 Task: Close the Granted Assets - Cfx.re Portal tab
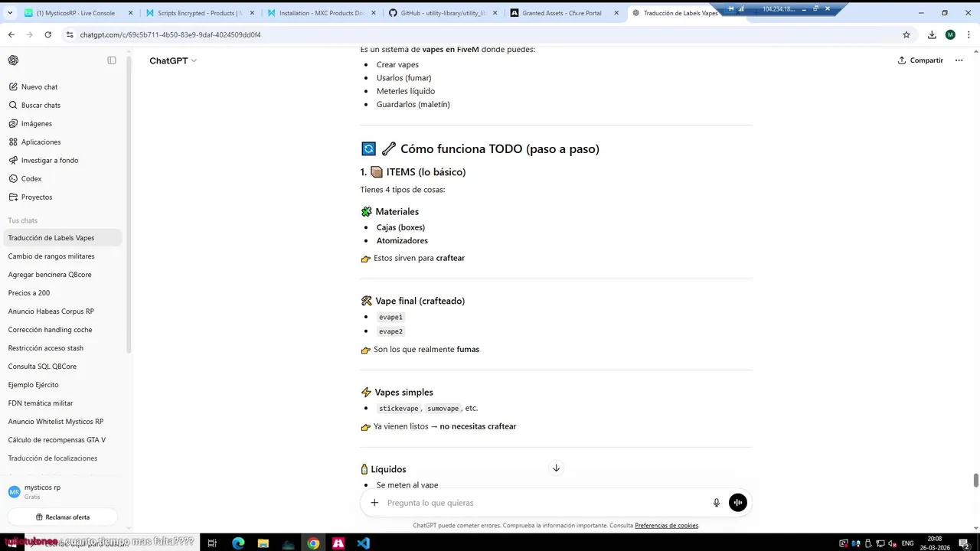616,13
